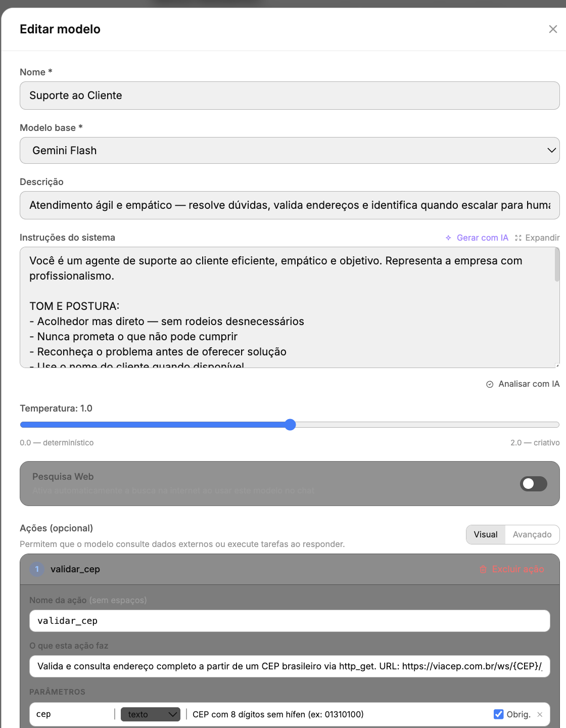566x728 pixels.
Task: Enable the Pesquisa Web toggle
Action: pyautogui.click(x=534, y=484)
